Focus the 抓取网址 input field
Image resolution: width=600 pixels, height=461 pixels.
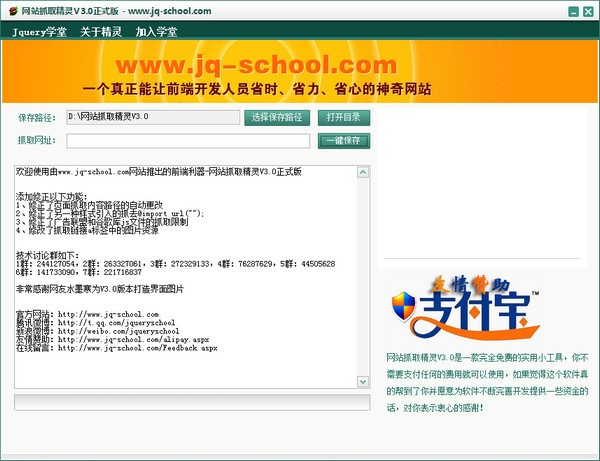(188, 141)
